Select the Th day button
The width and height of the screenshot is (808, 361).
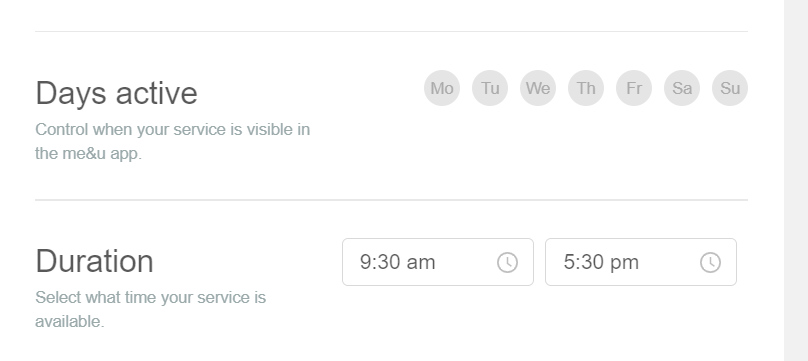tap(585, 88)
